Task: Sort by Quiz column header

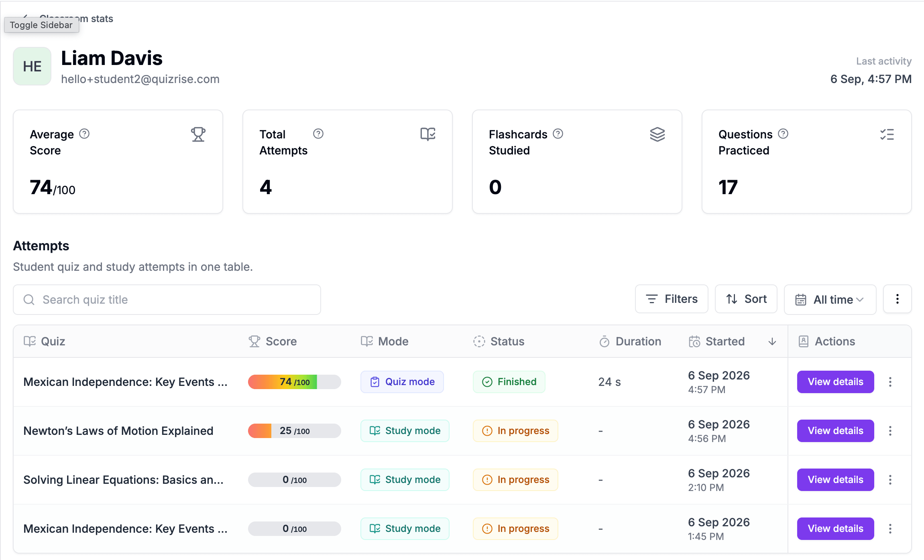Action: (44, 341)
